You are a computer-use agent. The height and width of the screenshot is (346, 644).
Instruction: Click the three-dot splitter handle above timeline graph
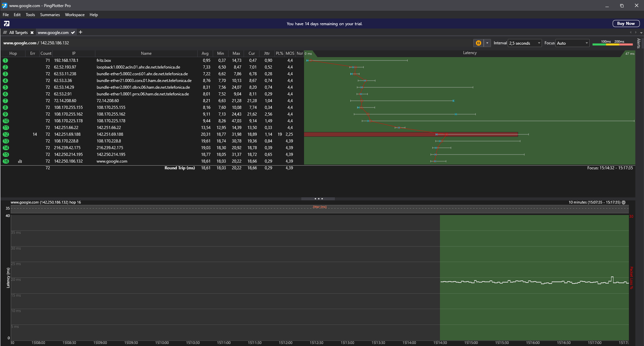click(318, 199)
